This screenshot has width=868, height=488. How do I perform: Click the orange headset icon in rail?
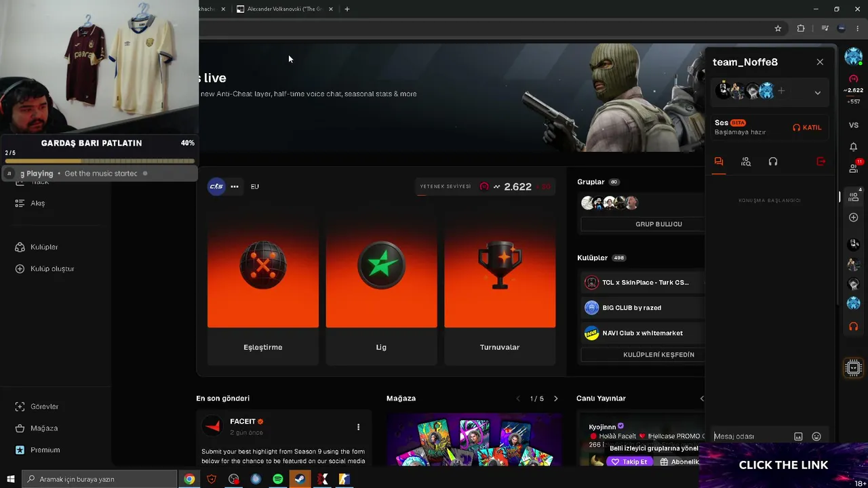coord(854,327)
